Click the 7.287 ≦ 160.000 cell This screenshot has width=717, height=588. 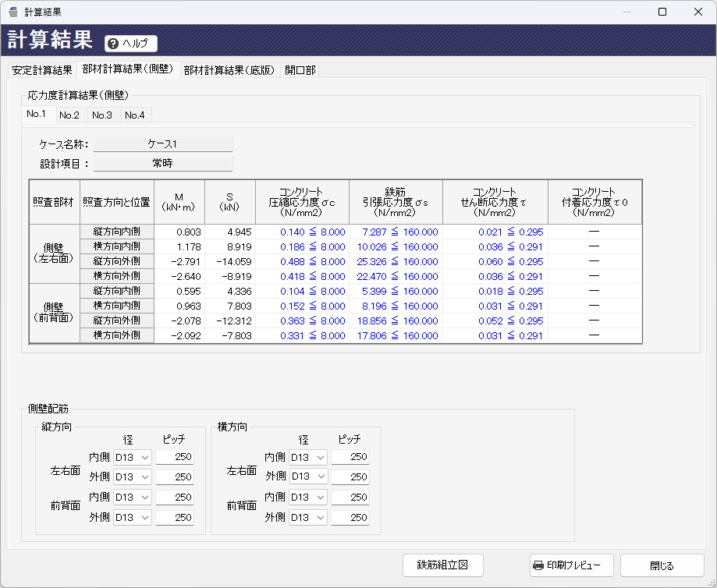pyautogui.click(x=396, y=232)
